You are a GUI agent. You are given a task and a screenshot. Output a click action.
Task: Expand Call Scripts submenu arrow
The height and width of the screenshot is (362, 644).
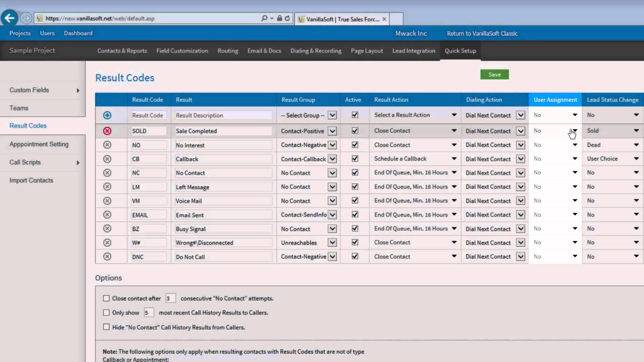(78, 163)
